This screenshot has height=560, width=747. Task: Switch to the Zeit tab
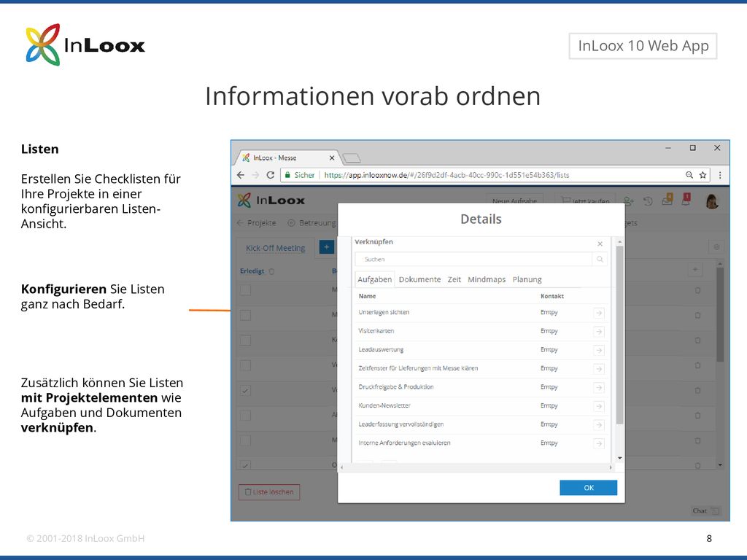(454, 279)
